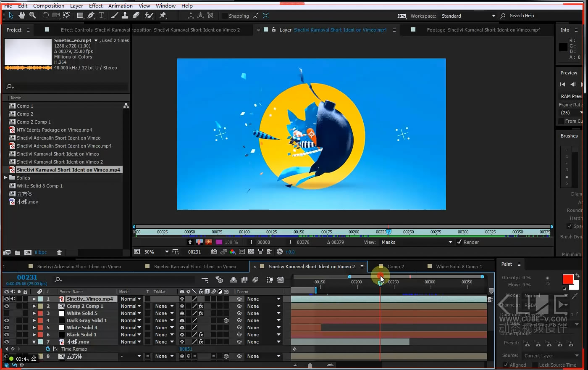Open the Effect menu
588x370 pixels.
point(96,6)
